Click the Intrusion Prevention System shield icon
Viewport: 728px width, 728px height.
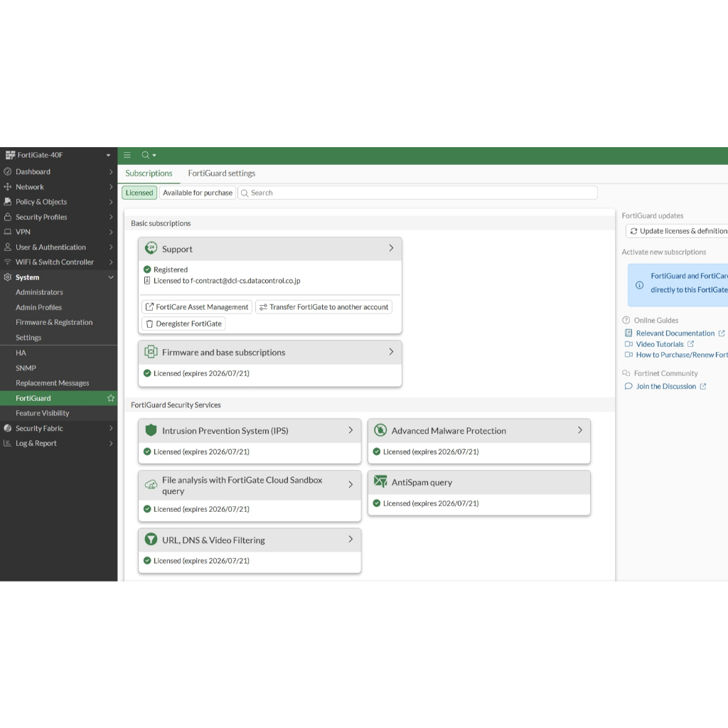(151, 431)
